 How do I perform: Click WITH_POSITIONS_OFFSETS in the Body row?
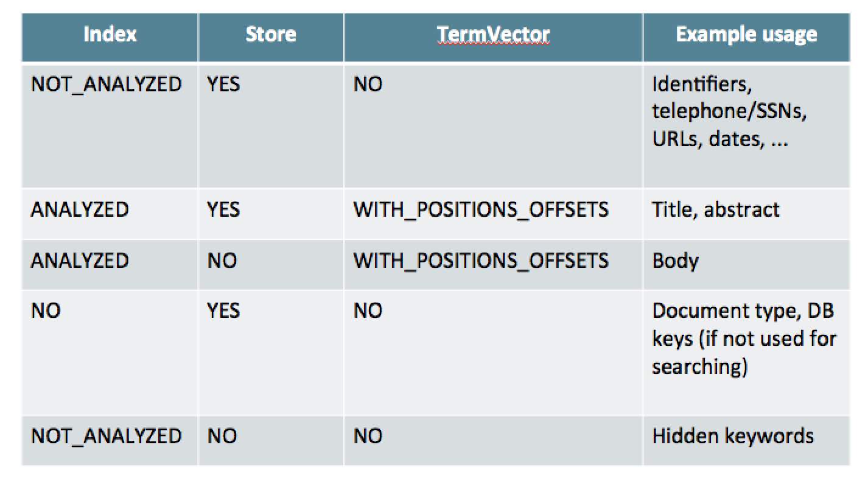(481, 261)
